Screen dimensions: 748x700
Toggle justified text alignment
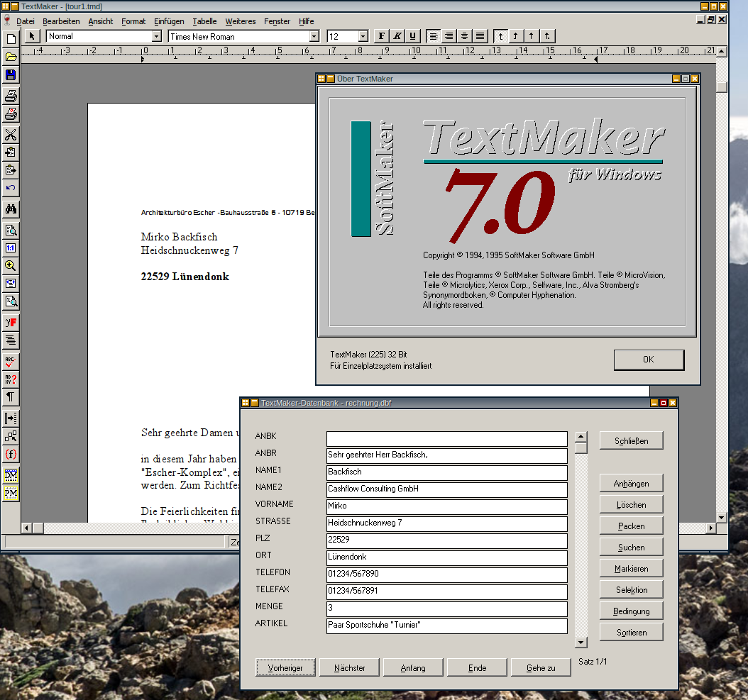point(480,36)
